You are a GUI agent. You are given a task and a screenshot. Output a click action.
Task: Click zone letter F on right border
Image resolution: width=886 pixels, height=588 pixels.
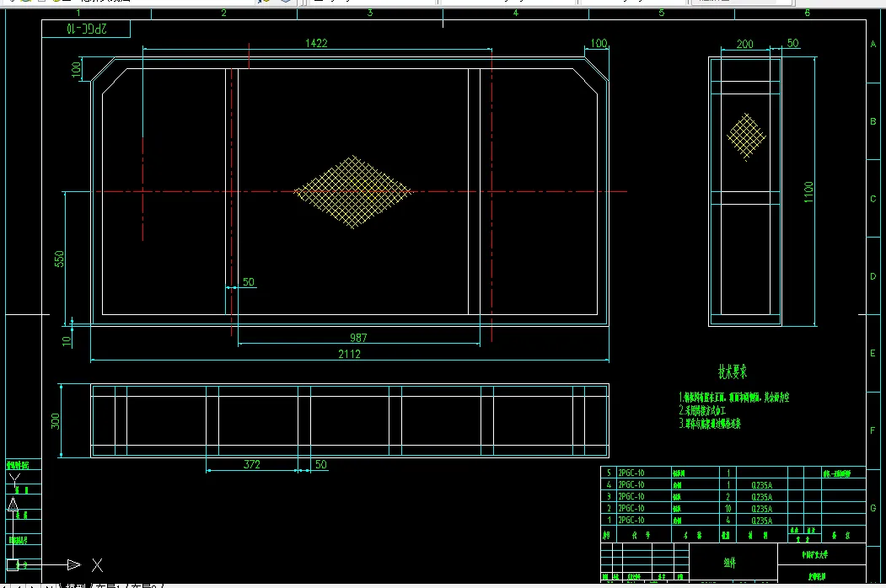point(873,430)
